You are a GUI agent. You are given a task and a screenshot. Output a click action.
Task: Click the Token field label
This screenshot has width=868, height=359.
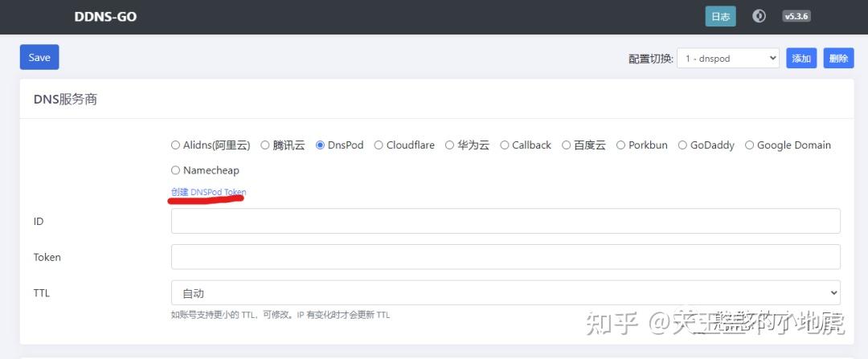pos(47,257)
